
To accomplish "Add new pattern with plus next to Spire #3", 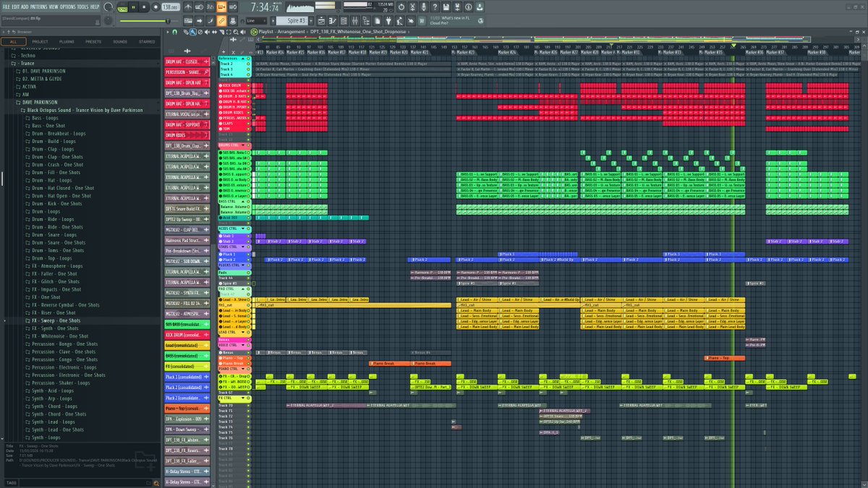I will pos(312,21).
